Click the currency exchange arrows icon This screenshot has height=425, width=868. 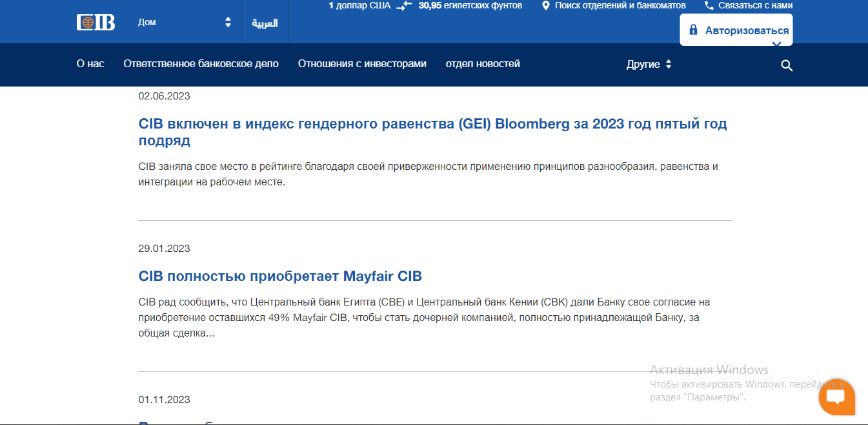(x=404, y=6)
